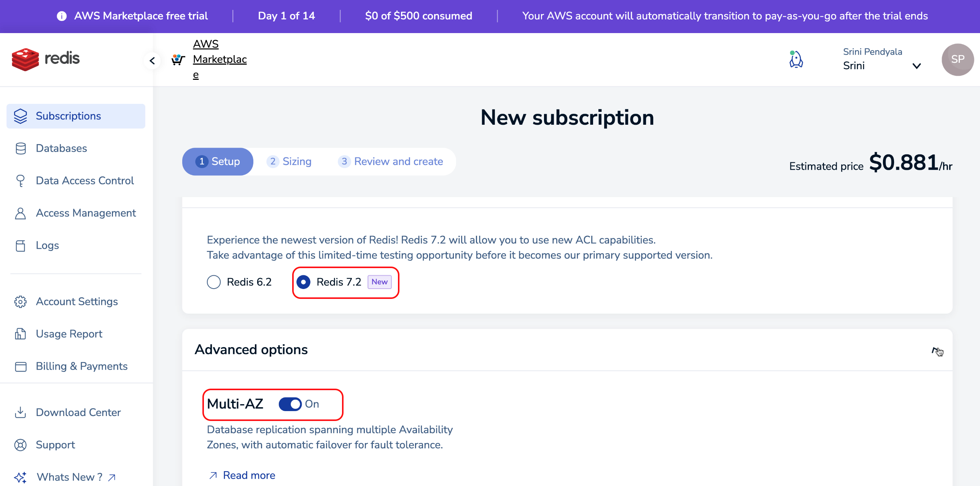
Task: Open the rocket launch icon in header
Action: click(x=795, y=60)
